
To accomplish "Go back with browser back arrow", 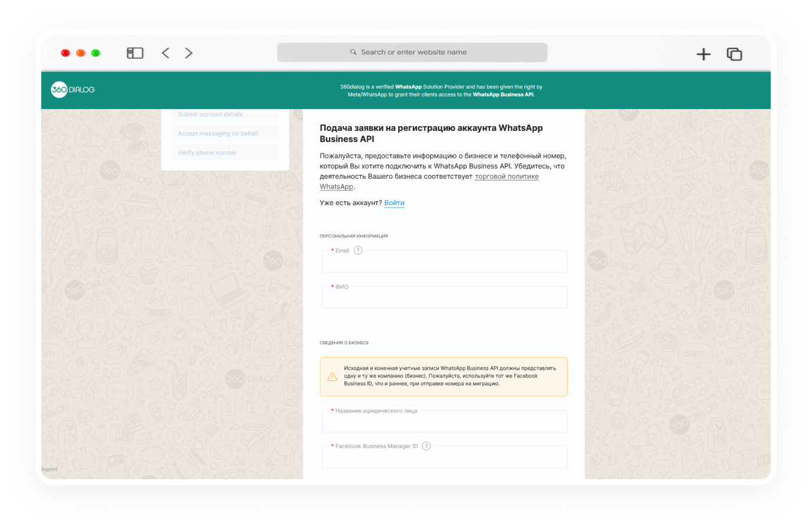I will tap(166, 53).
